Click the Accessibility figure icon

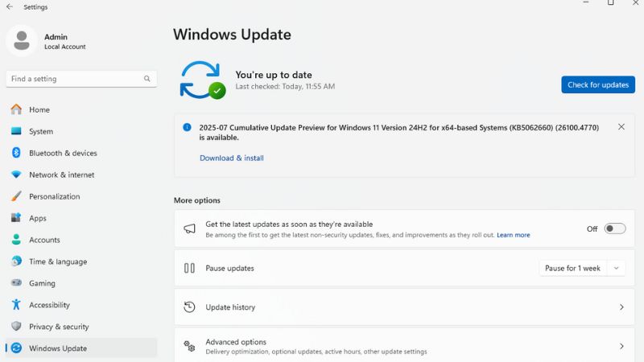(16, 305)
